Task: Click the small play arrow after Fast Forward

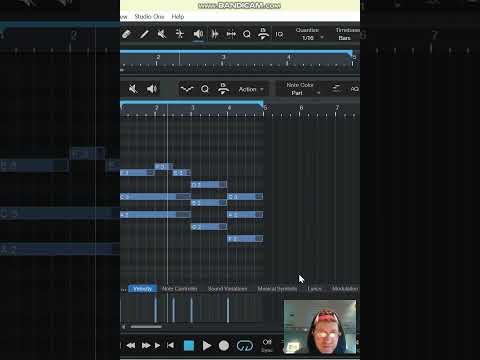Action: tap(157, 346)
